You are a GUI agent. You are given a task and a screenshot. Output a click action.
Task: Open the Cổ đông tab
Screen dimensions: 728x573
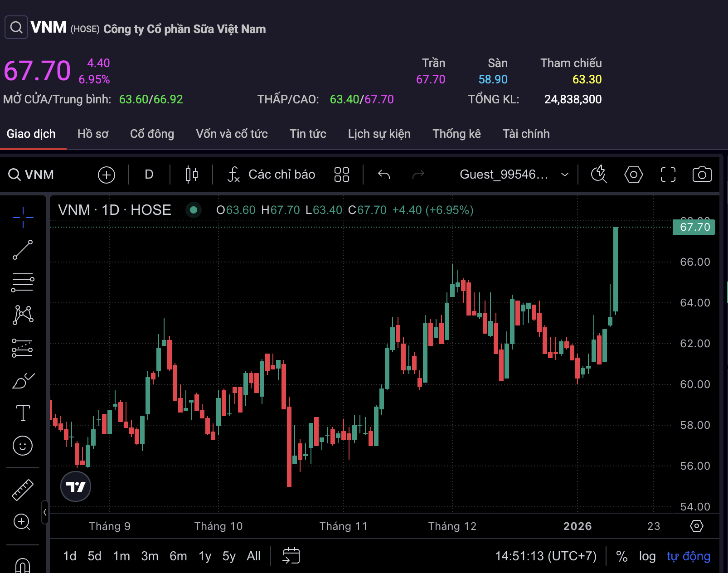coord(152,134)
